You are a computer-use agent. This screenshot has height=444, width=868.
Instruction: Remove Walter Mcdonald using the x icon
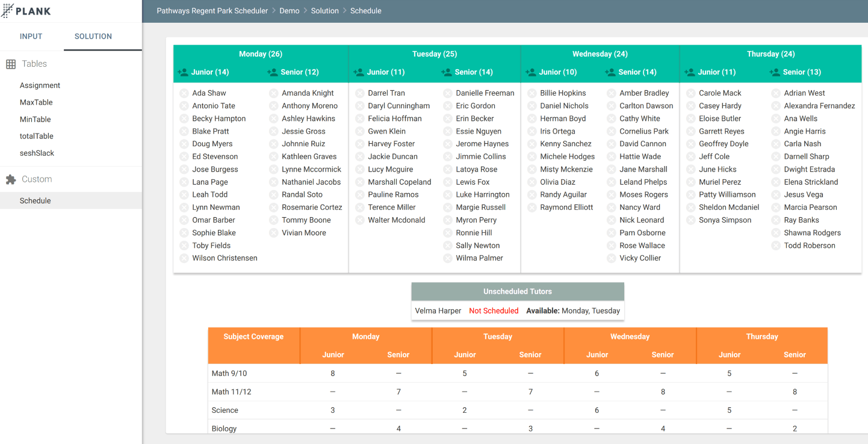pyautogui.click(x=360, y=220)
